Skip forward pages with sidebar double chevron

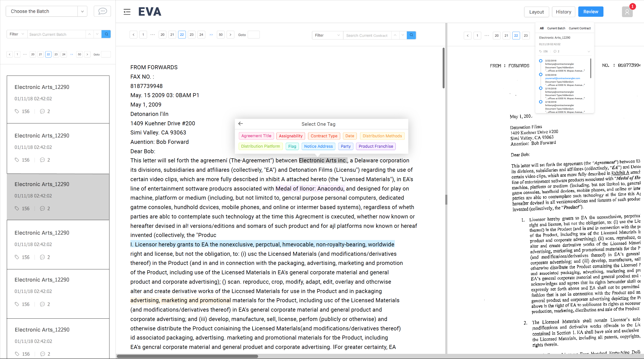72,54
